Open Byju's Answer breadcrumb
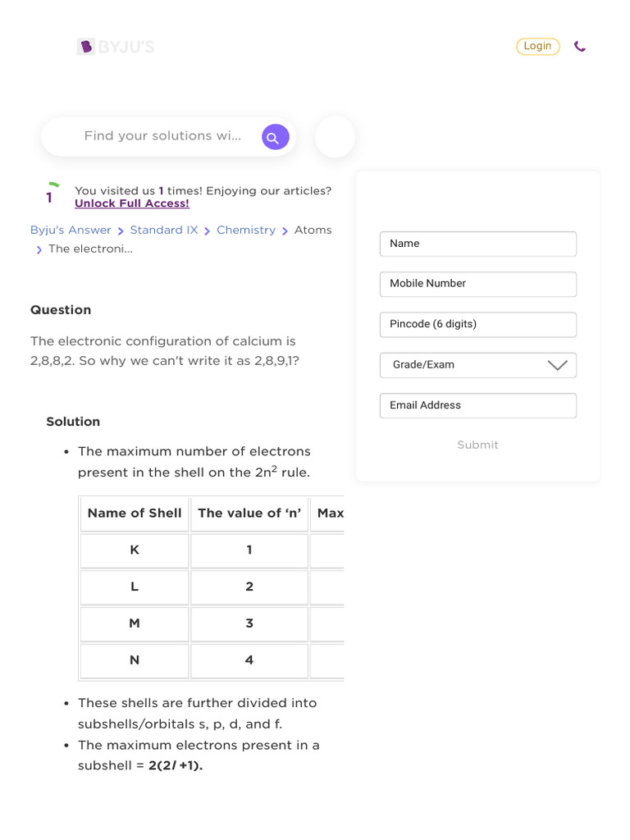The width and height of the screenshot is (630, 840). 71,231
